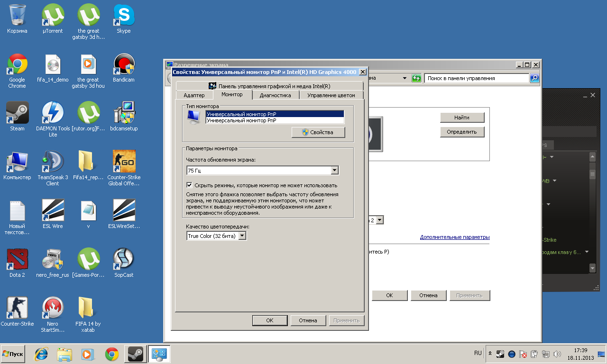Screen dimensions: 607x364
Task: Click the search magnifier in Control Panel
Action: click(x=534, y=78)
